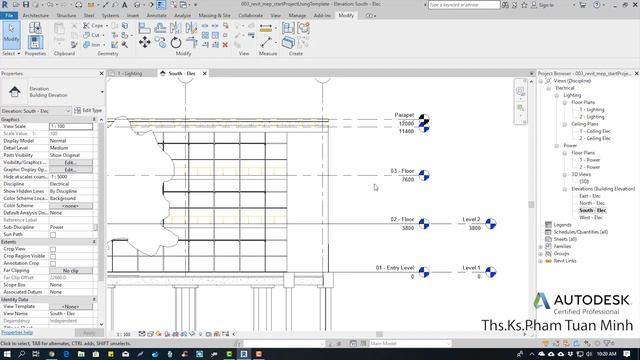
Task: Open the Select panel dropdown
Action: tap(11, 53)
